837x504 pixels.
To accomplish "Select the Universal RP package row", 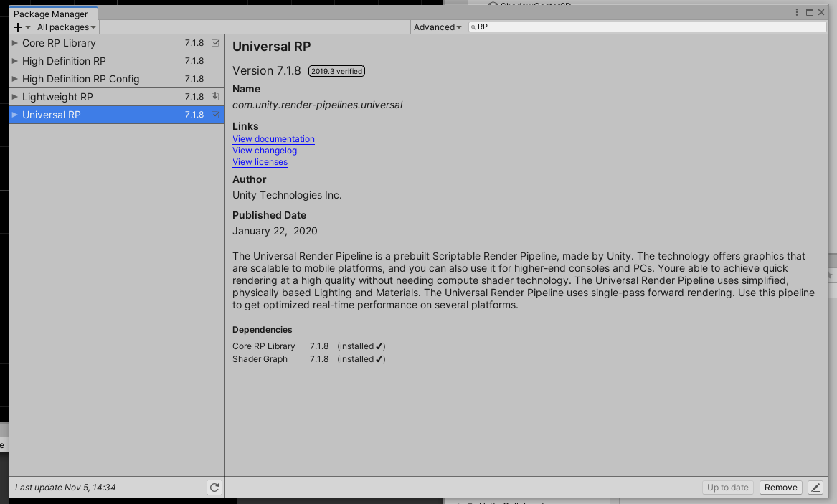I will 117,115.
